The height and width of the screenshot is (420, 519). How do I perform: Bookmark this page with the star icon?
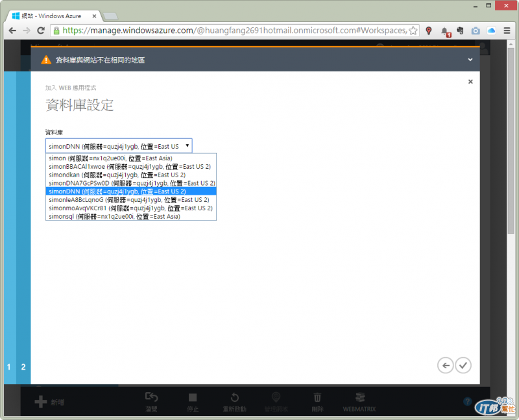tap(413, 31)
